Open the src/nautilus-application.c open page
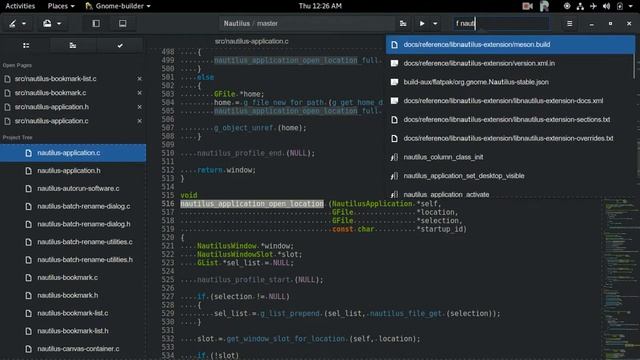 click(x=51, y=121)
